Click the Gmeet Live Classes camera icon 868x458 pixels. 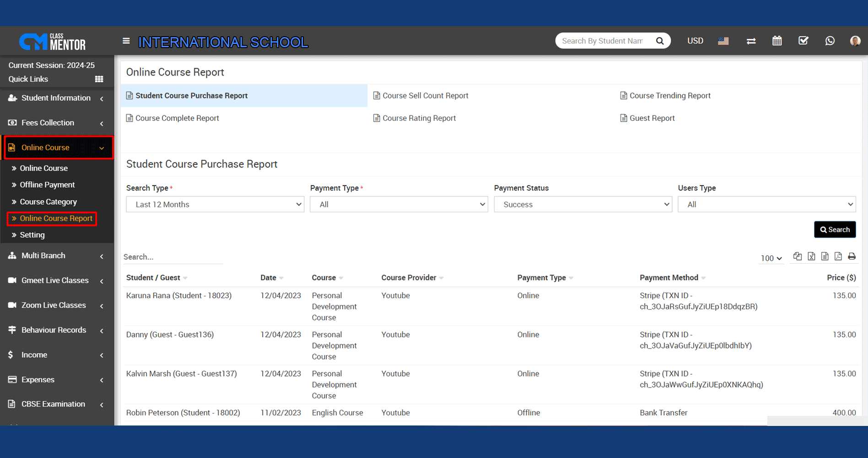(12, 280)
